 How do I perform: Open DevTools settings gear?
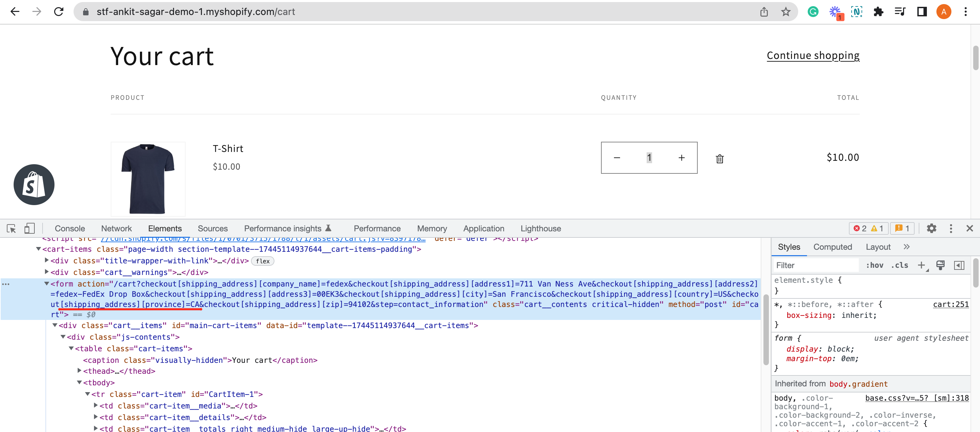pyautogui.click(x=931, y=228)
